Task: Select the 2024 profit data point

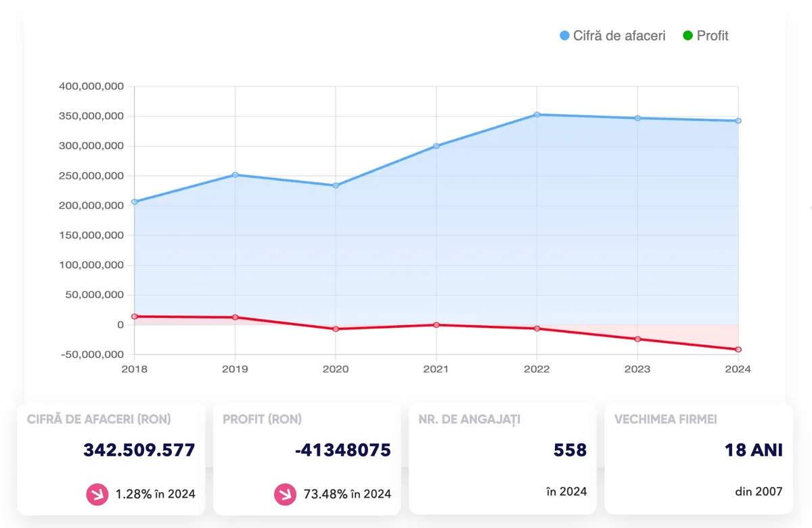Action: 738,350
